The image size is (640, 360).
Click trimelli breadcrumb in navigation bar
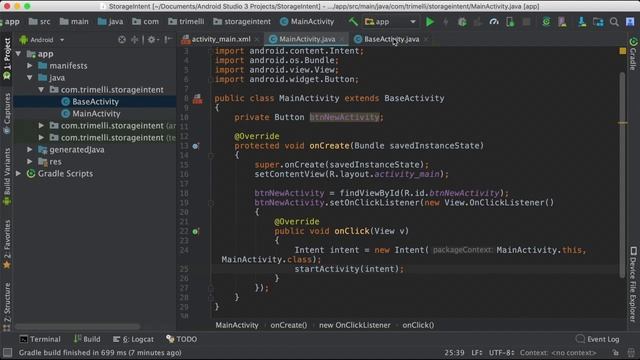click(186, 22)
